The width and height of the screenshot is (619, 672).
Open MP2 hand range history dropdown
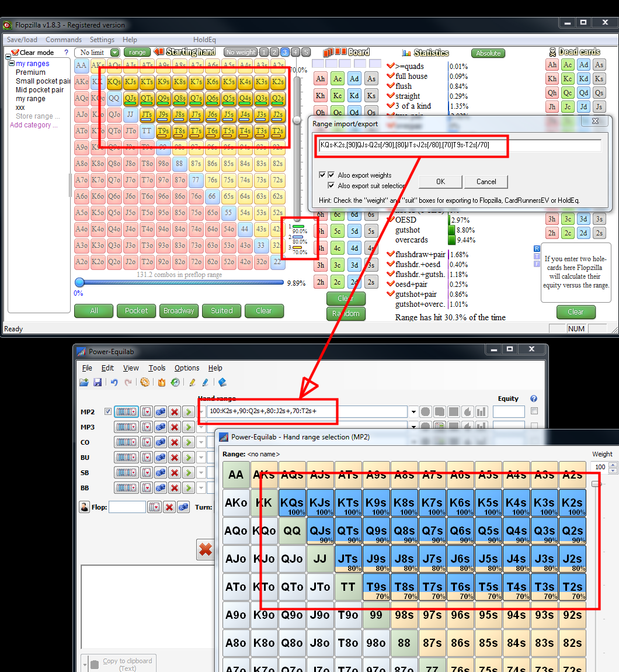click(x=413, y=412)
